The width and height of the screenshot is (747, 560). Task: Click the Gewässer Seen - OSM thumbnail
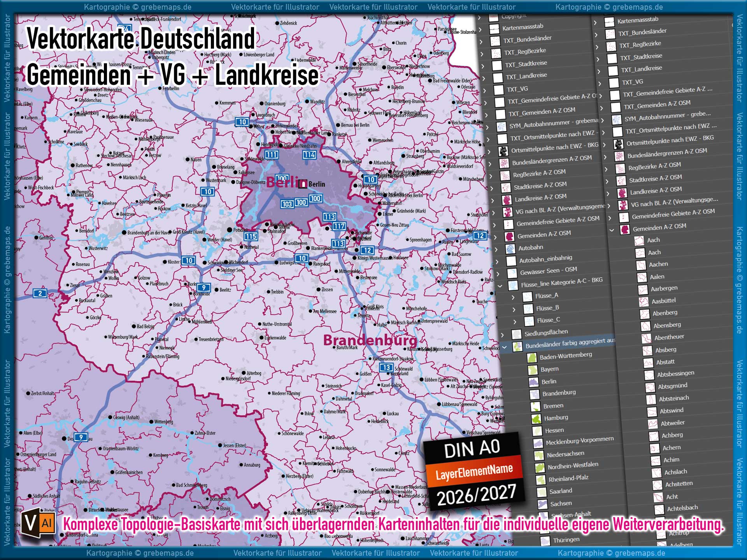[x=512, y=273]
